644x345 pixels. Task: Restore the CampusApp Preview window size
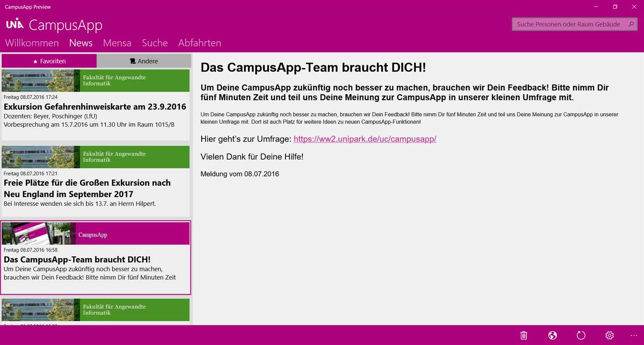click(615, 7)
